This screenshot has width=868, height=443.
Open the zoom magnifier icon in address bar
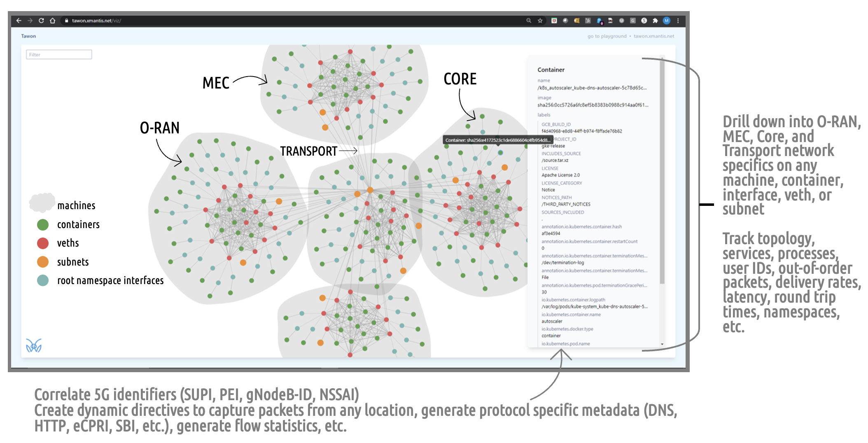529,21
